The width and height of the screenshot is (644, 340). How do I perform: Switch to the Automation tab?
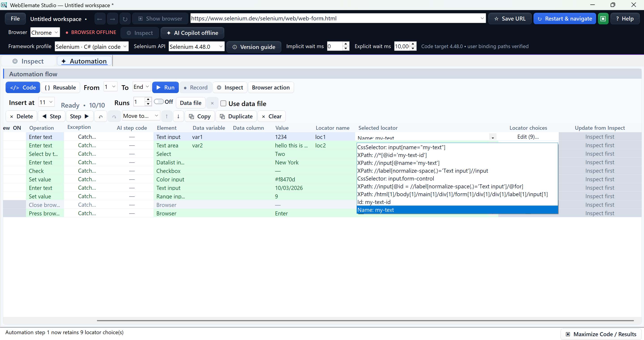(x=85, y=61)
